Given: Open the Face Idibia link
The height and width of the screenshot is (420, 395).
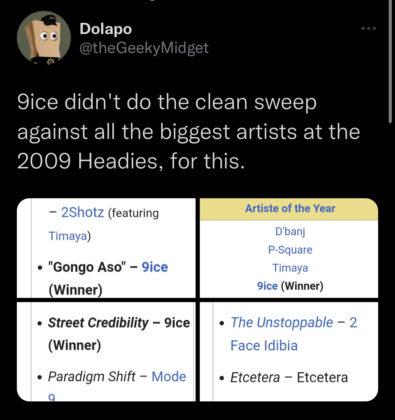Looking at the screenshot, I should click(264, 345).
